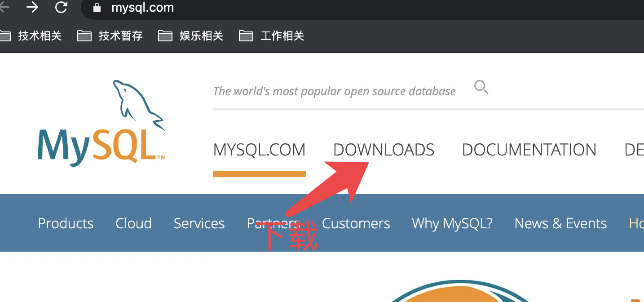Open the 工作相关 bookmarks folder
Screen dimensions: 644x302
click(272, 36)
